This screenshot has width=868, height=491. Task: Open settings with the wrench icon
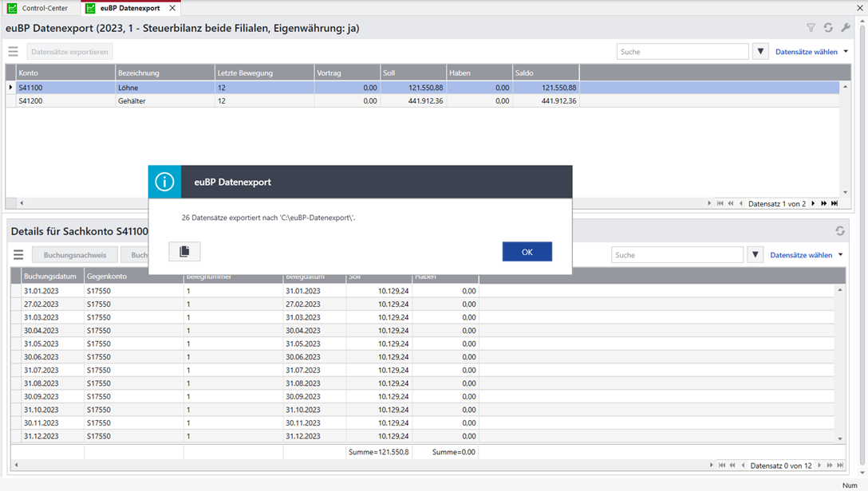click(846, 28)
